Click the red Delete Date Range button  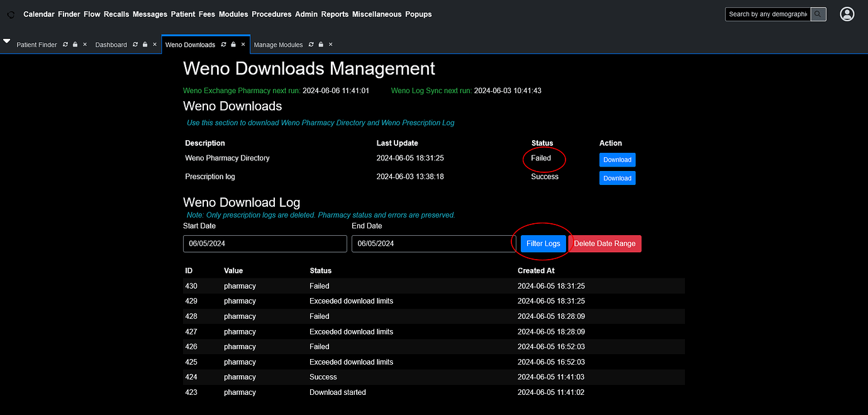[x=604, y=243]
